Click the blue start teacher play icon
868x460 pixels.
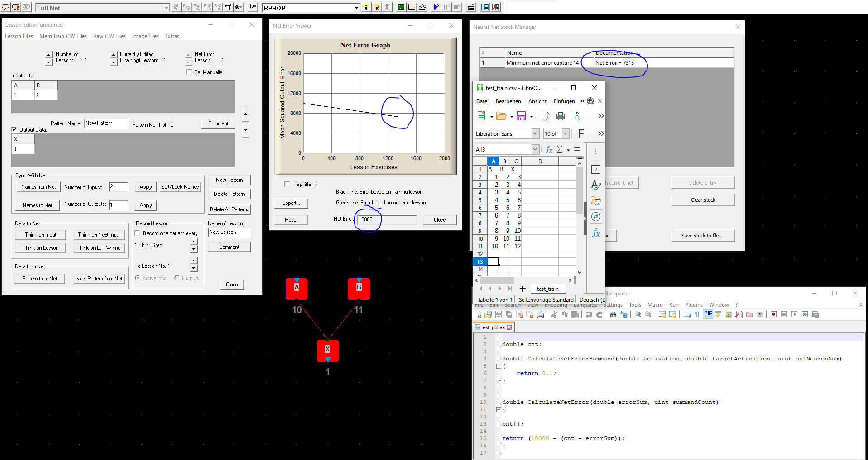(436, 7)
